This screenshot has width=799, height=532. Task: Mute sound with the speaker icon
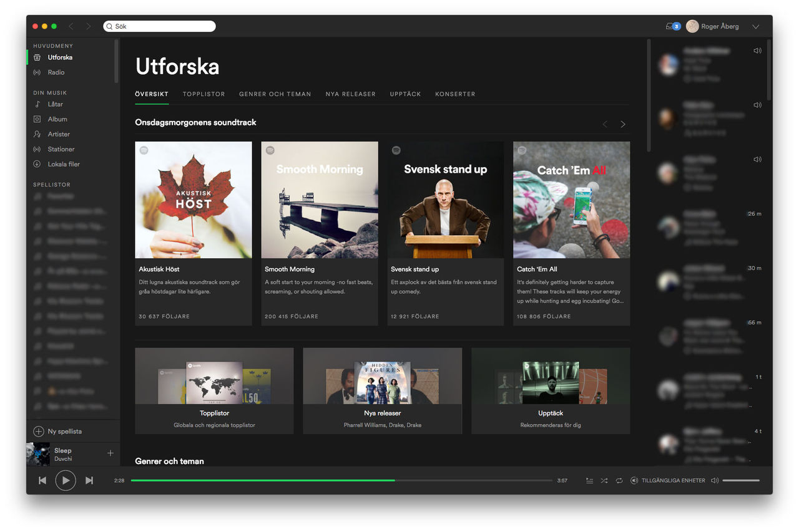click(715, 481)
